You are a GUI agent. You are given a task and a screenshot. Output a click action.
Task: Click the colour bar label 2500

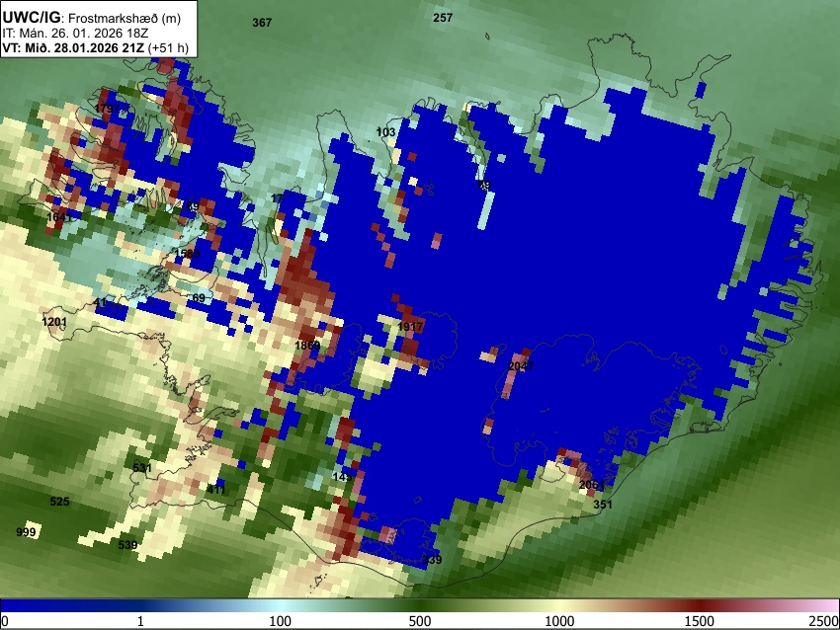pos(824,621)
